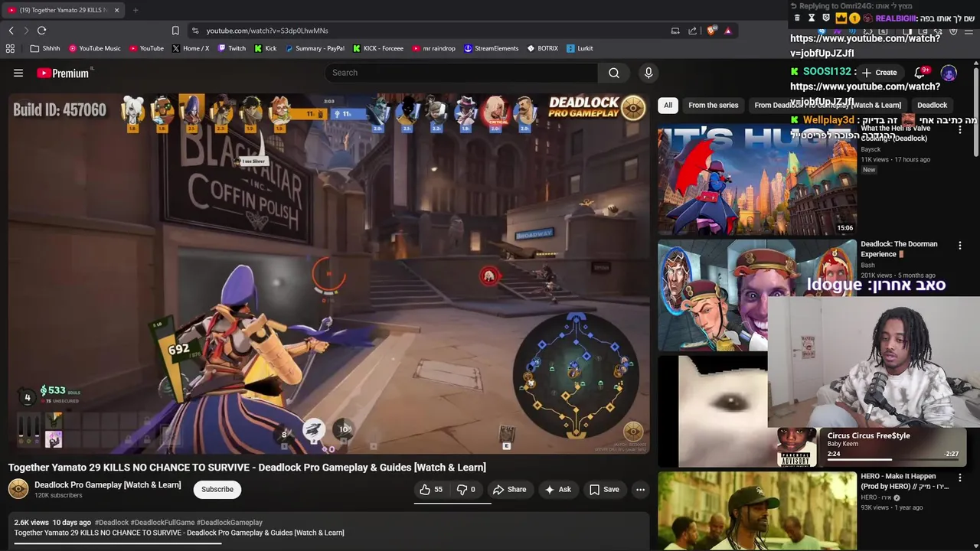Open the Home / X bookmark
The image size is (980, 551).
pos(191,48)
